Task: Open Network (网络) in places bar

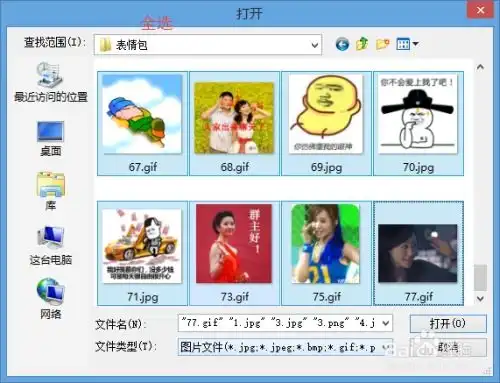Action: [x=51, y=299]
